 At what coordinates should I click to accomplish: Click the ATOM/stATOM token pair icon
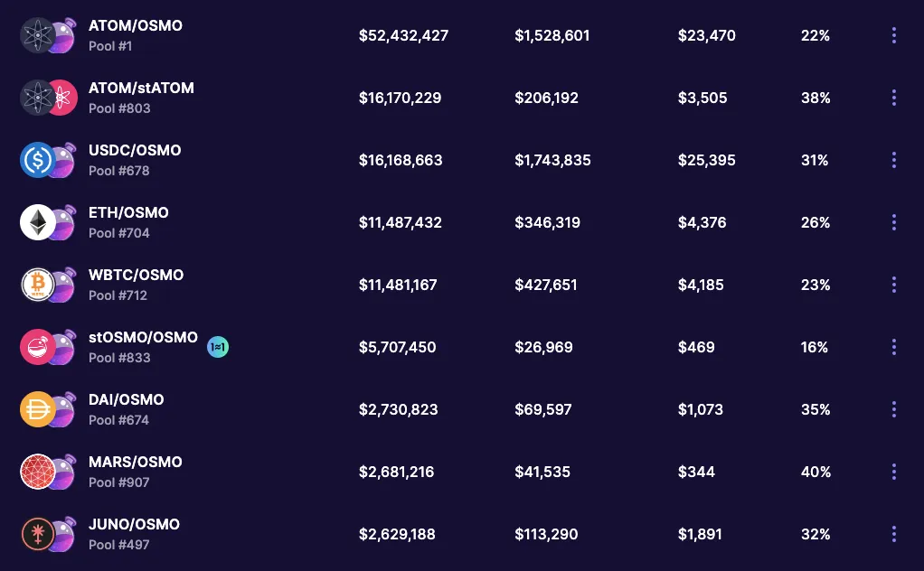tap(48, 98)
